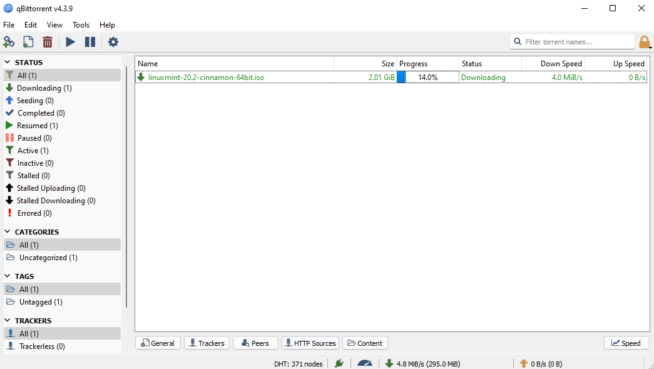This screenshot has height=369, width=654.
Task: Sort by the Down Speed column header
Action: 553,64
